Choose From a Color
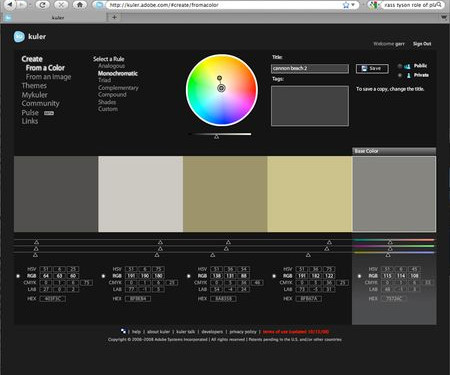 pyautogui.click(x=45, y=68)
